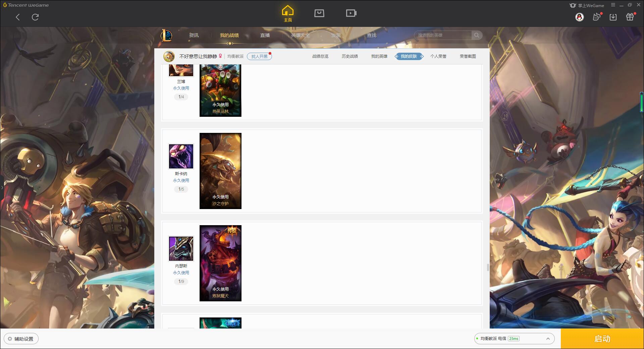644x349 pixels.
Task: Switch to 战绩总览 subtab
Action: (x=320, y=56)
